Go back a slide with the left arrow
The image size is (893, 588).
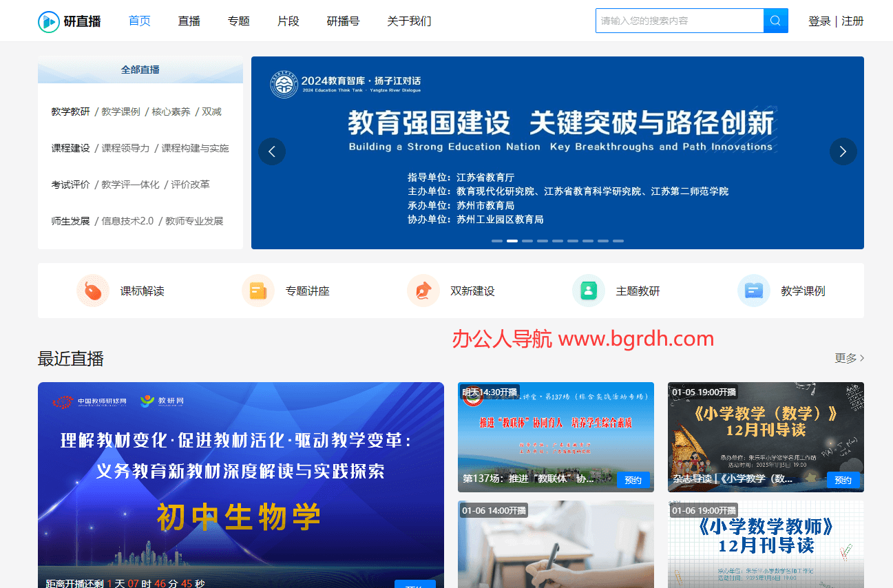(x=272, y=151)
